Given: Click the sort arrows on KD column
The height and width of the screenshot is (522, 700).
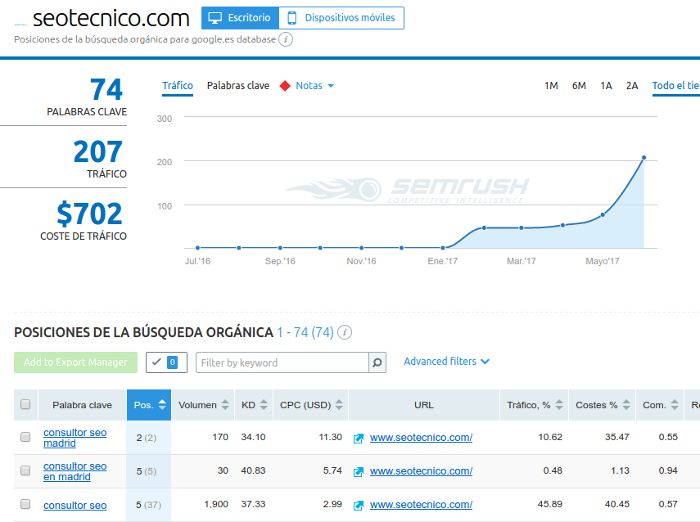Looking at the screenshot, I should 263,405.
